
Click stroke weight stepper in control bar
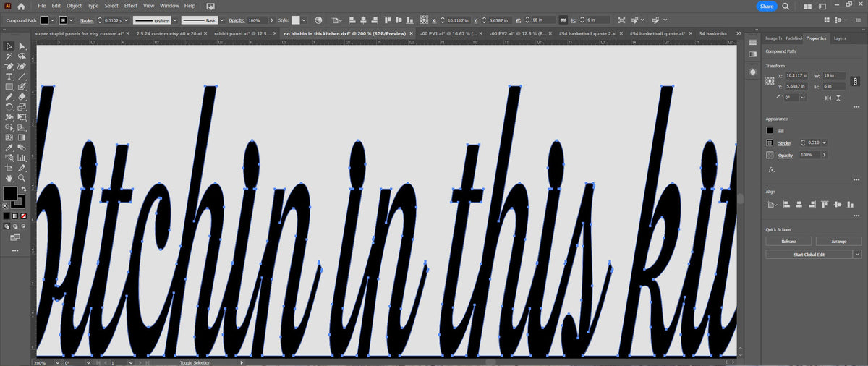pos(101,20)
